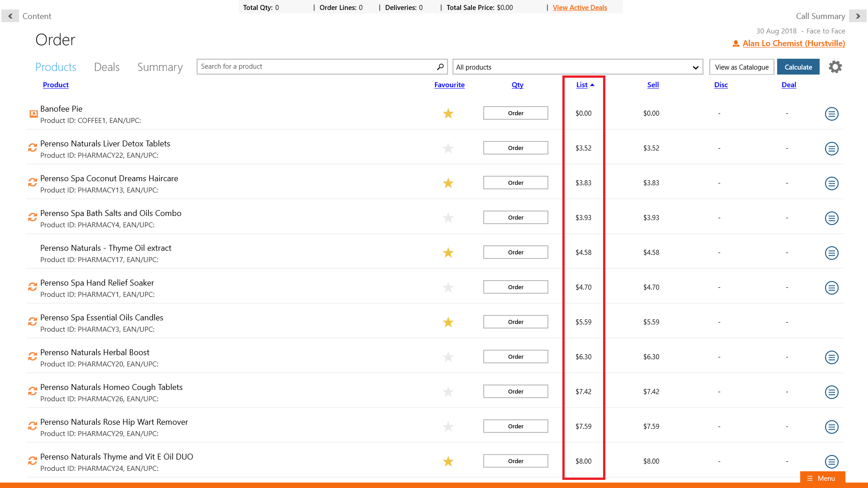Unfavourite Banofee Pie star
868x488 pixels.
(x=448, y=113)
